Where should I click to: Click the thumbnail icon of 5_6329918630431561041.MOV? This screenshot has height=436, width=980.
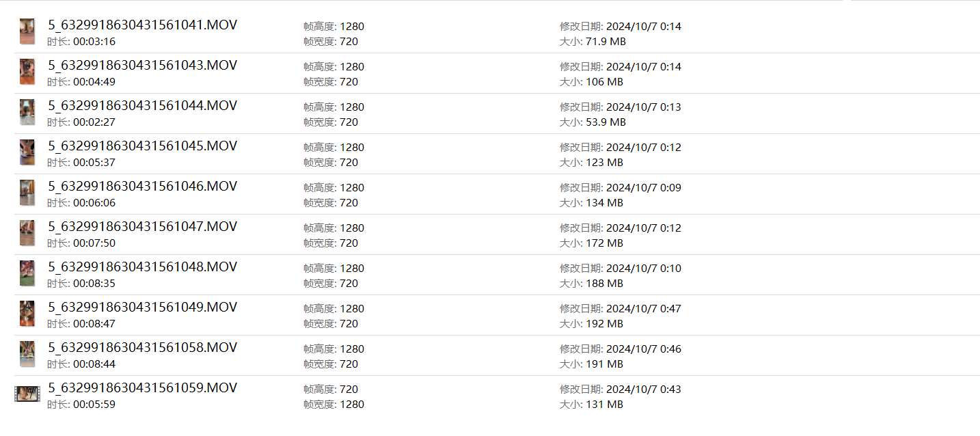coord(27,32)
